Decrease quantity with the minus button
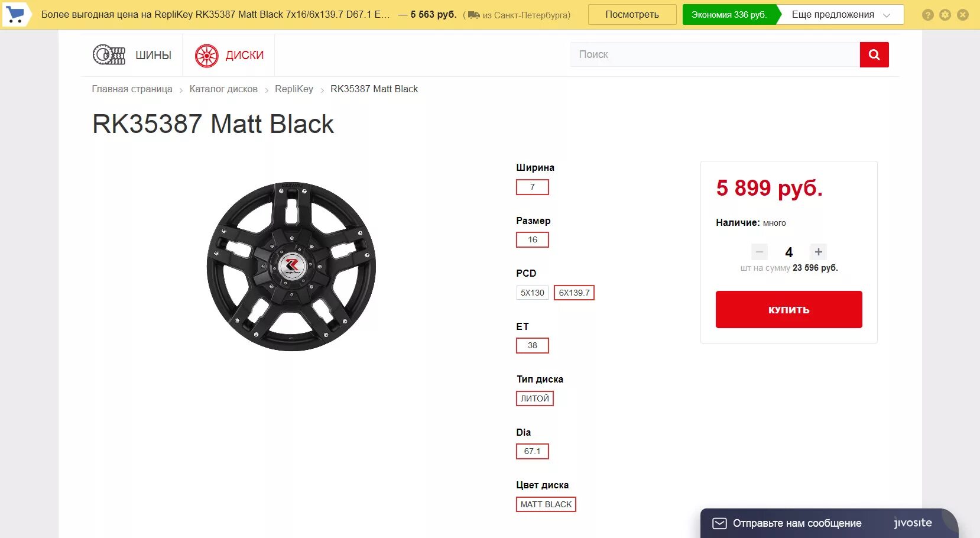The width and height of the screenshot is (980, 538). click(x=760, y=252)
